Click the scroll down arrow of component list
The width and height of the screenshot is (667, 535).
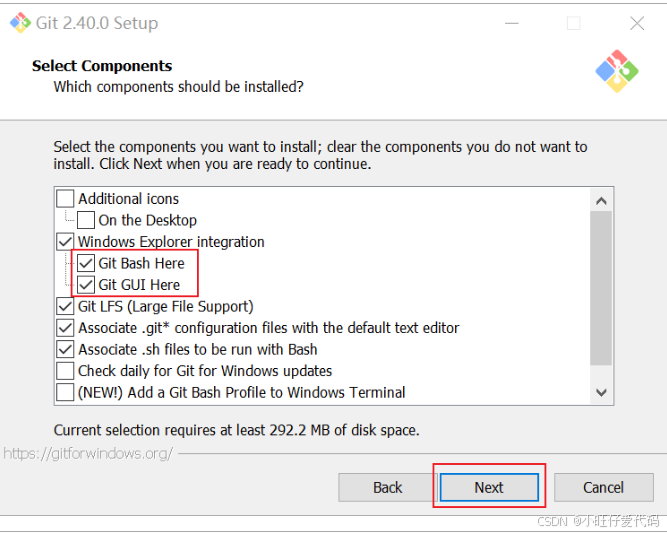[x=601, y=392]
